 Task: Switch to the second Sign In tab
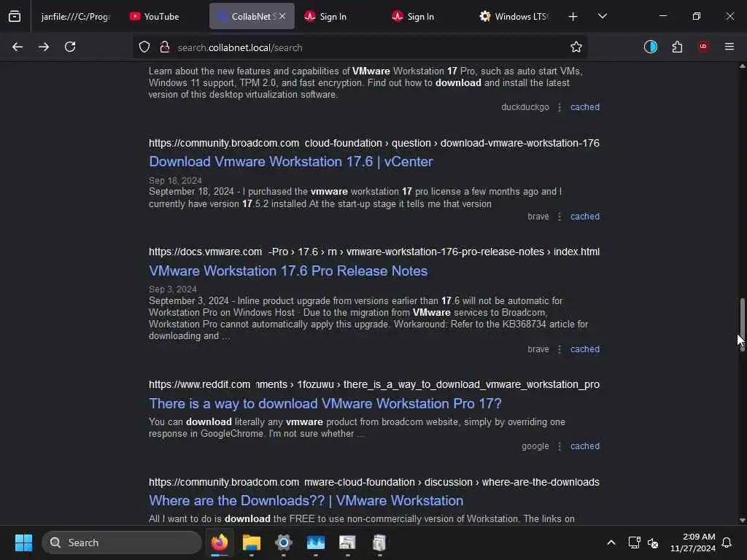(427, 17)
